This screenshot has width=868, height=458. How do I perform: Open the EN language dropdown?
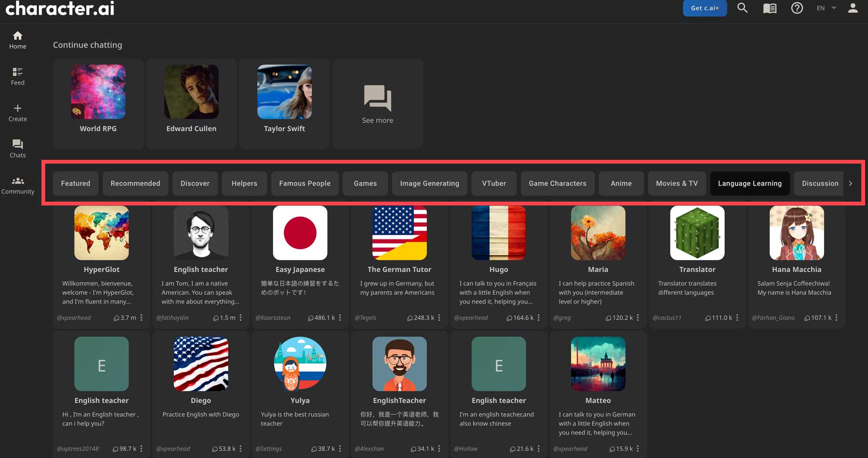tap(826, 8)
